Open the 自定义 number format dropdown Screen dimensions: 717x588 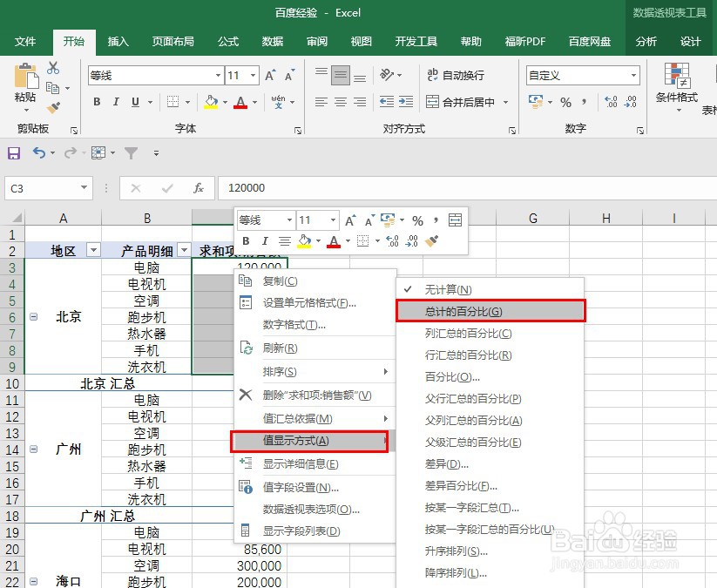633,76
